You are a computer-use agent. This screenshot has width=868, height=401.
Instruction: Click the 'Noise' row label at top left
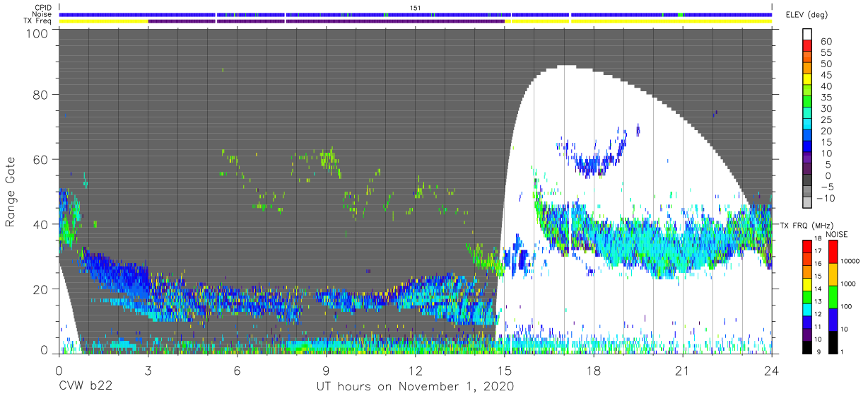44,14
